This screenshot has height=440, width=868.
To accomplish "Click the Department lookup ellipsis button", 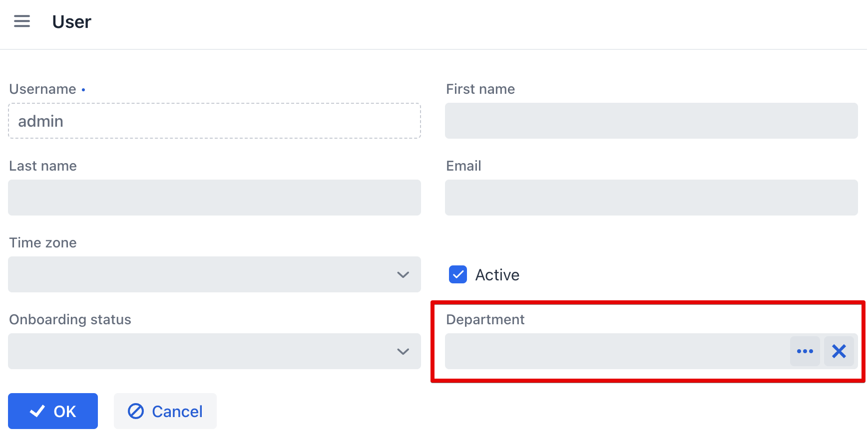I will pyautogui.click(x=805, y=351).
